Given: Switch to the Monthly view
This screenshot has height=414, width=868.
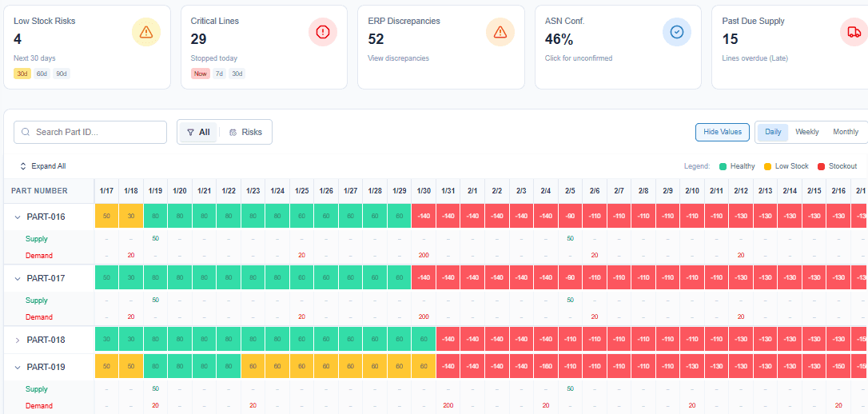Looking at the screenshot, I should (846, 132).
